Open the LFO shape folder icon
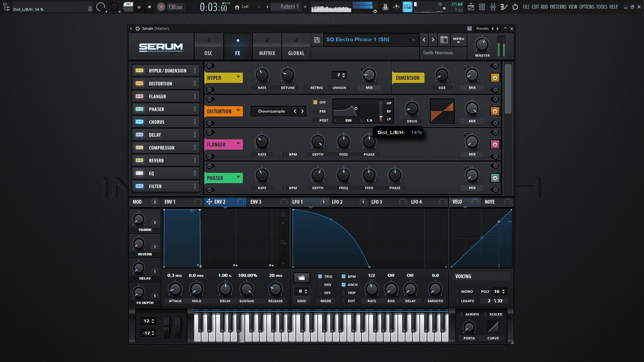This screenshot has height=362, width=644. coord(302,278)
